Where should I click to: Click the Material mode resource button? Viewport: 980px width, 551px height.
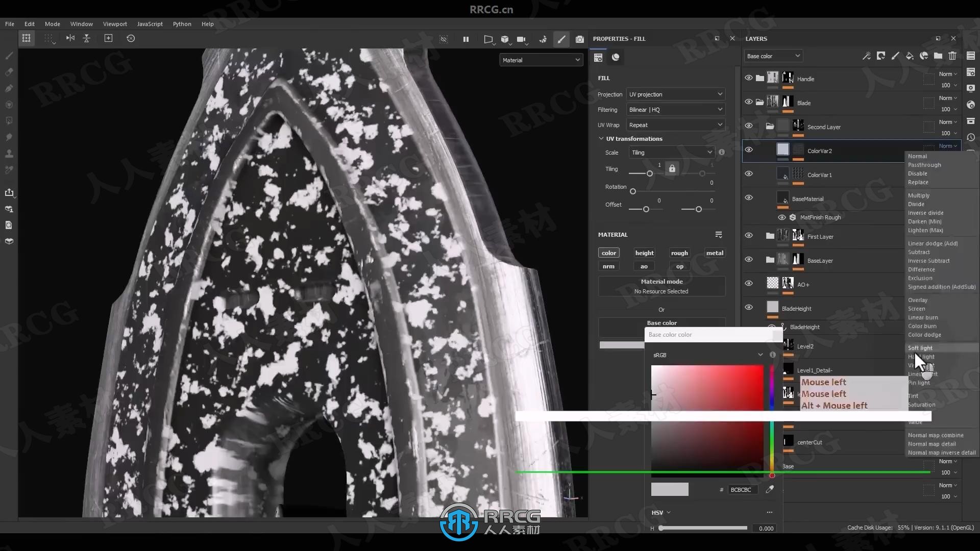pyautogui.click(x=661, y=286)
